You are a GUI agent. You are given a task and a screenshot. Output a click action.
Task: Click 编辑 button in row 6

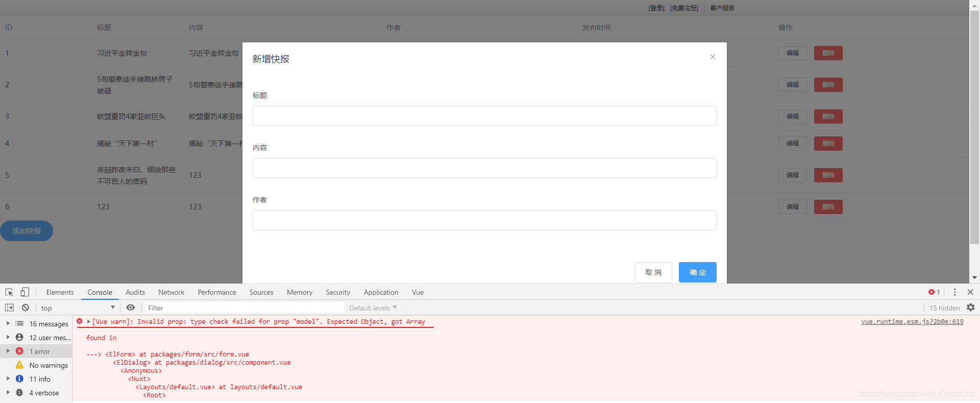tap(792, 207)
